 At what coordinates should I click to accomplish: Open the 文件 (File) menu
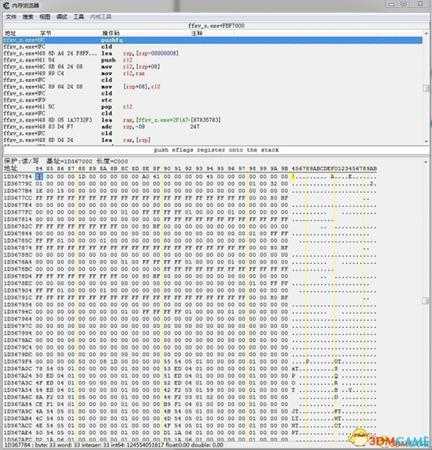point(11,16)
